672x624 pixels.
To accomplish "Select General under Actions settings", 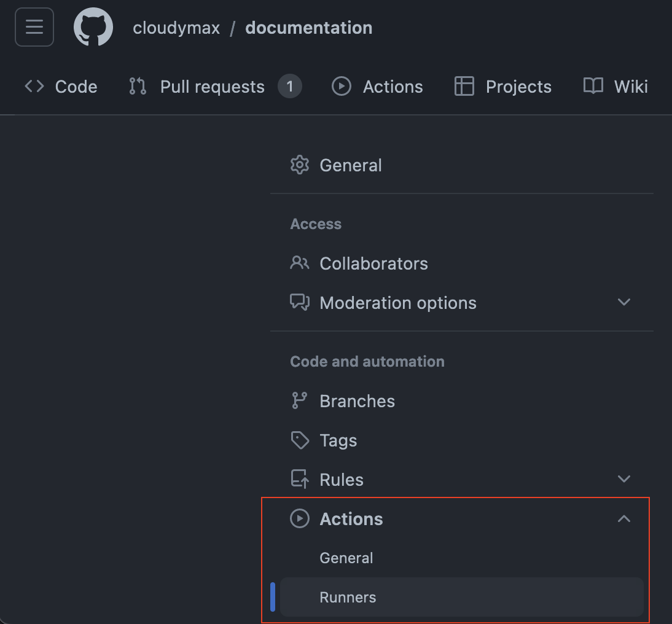I will pyautogui.click(x=346, y=558).
